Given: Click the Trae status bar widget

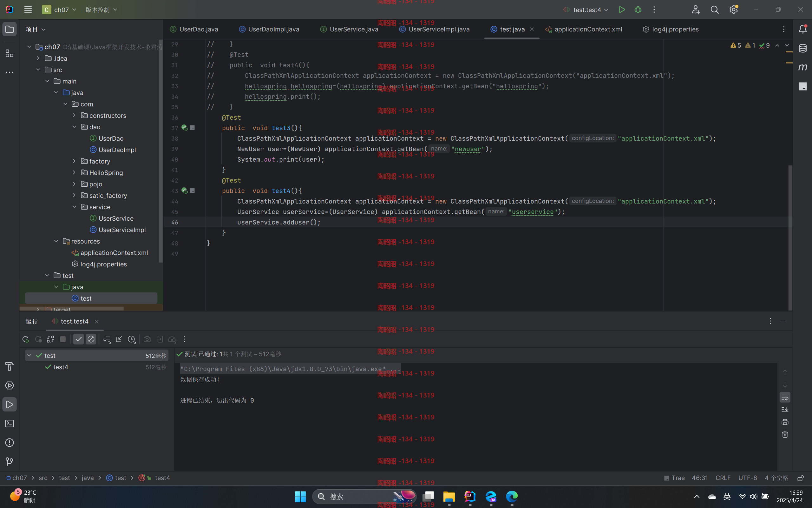Looking at the screenshot, I should click(x=674, y=478).
